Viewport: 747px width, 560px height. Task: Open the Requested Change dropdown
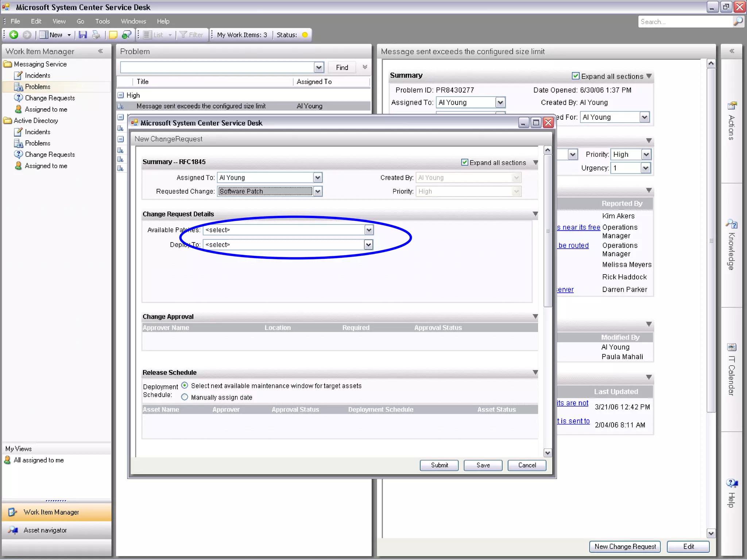pyautogui.click(x=318, y=191)
